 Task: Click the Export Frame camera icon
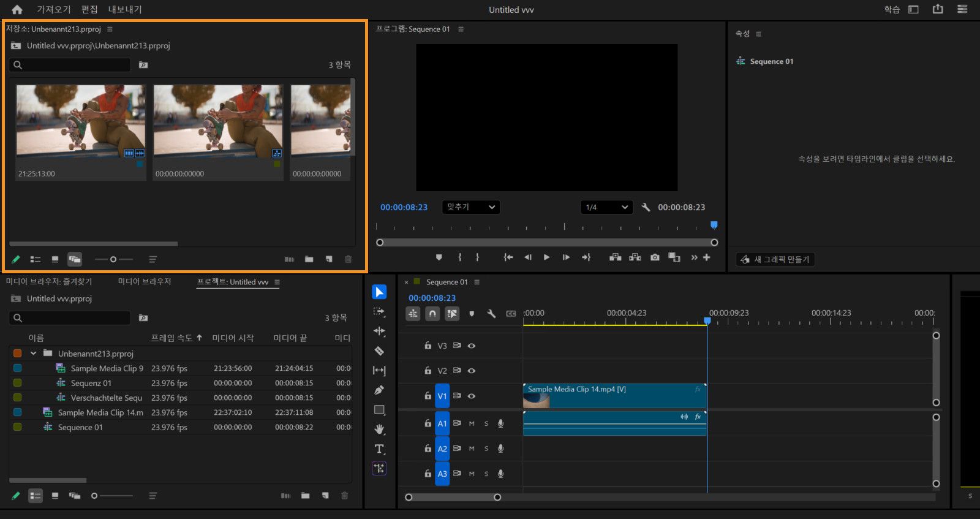(x=655, y=257)
